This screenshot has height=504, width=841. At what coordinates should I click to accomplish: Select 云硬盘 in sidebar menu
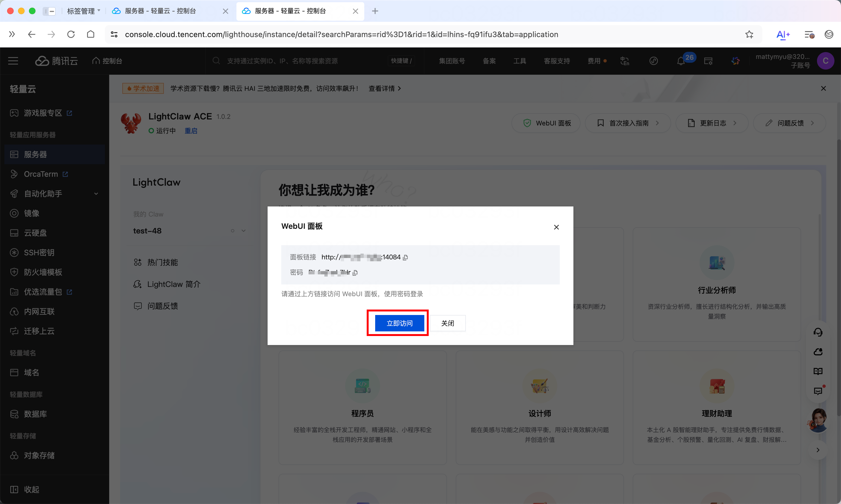point(35,233)
